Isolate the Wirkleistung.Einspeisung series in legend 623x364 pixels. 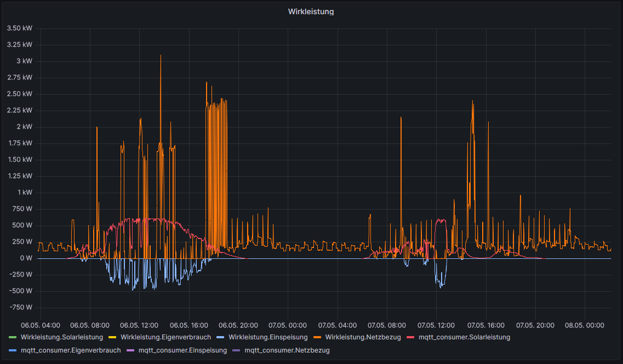point(268,337)
